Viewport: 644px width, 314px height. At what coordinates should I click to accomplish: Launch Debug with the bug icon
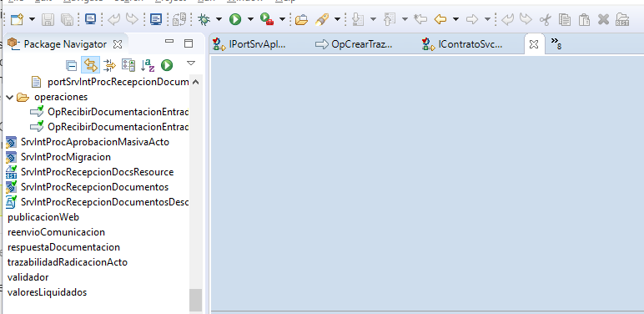tap(204, 19)
